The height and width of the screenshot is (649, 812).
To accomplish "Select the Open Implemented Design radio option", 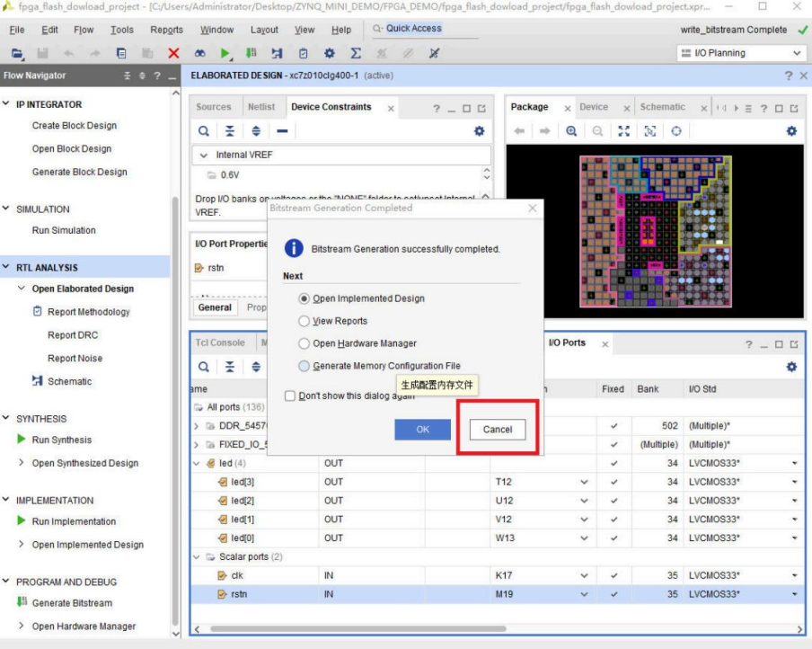I will [304, 298].
